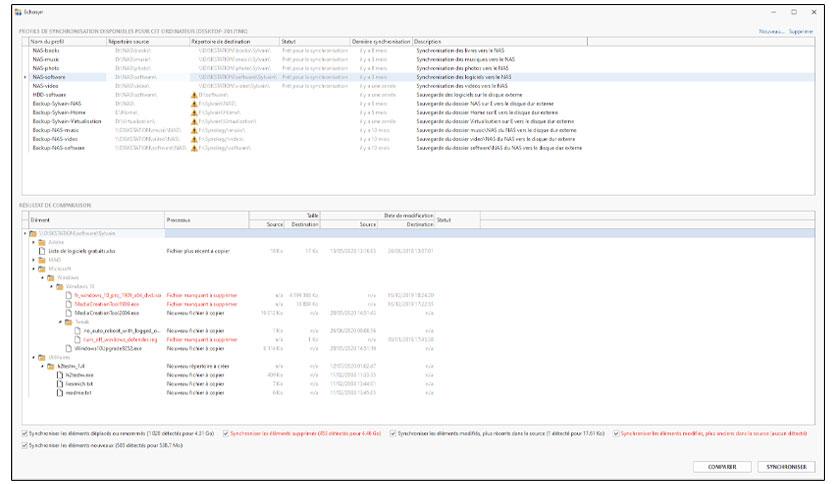Click file icon of Windows10Upgrade9252.exe
This screenshot has width=836, height=484.
(68, 349)
